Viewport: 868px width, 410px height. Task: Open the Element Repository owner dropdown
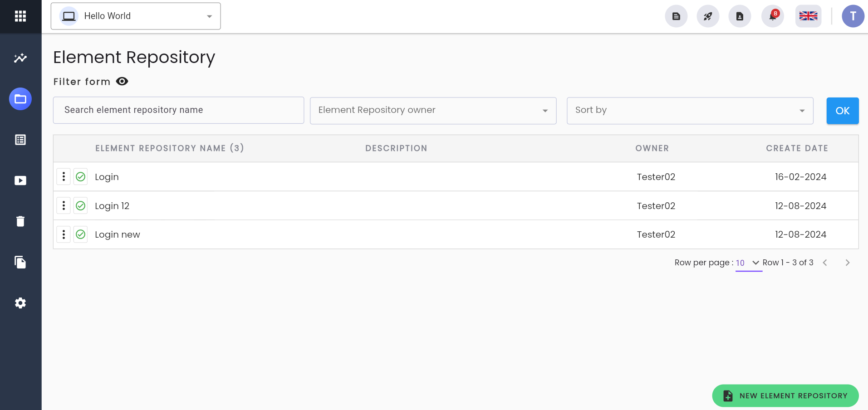tap(433, 110)
